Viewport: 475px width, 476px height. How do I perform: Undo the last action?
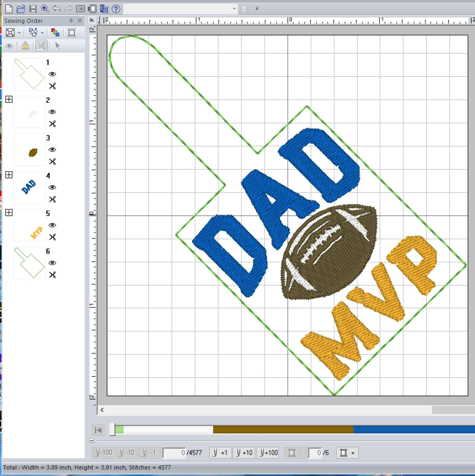[57, 9]
